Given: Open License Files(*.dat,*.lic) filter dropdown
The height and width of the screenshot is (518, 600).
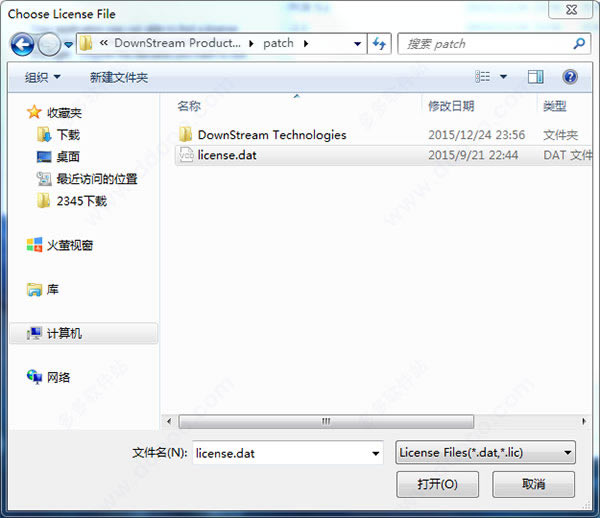Looking at the screenshot, I should (485, 453).
